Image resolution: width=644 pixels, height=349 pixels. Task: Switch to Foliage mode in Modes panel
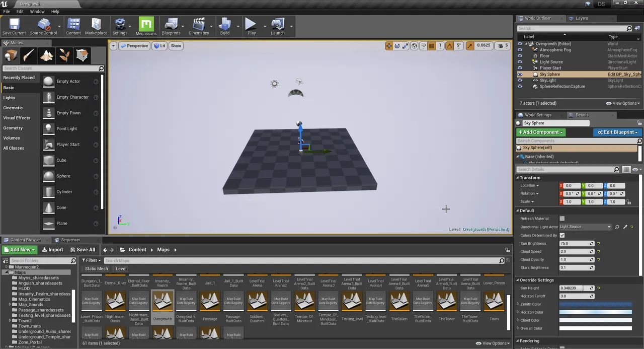tap(64, 55)
